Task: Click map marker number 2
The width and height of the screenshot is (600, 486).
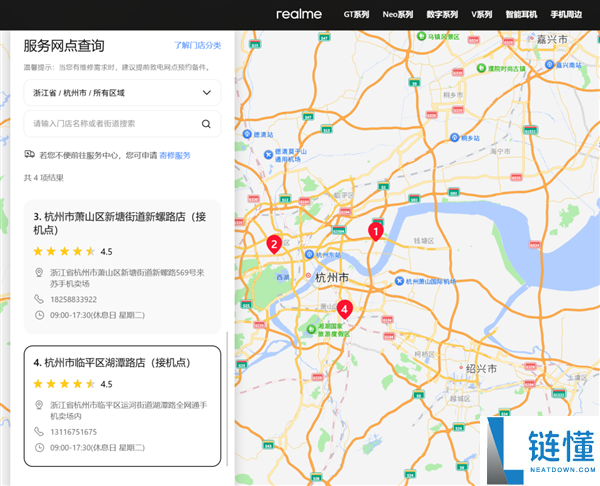Action: (274, 244)
